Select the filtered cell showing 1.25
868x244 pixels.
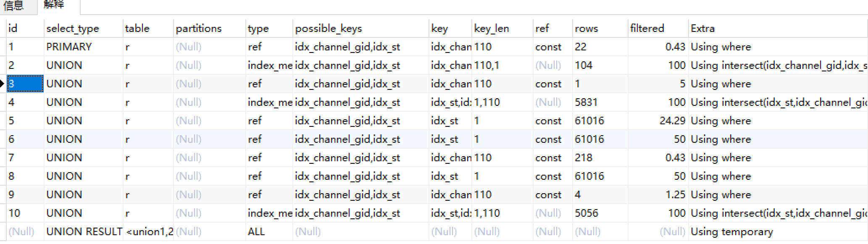(658, 194)
